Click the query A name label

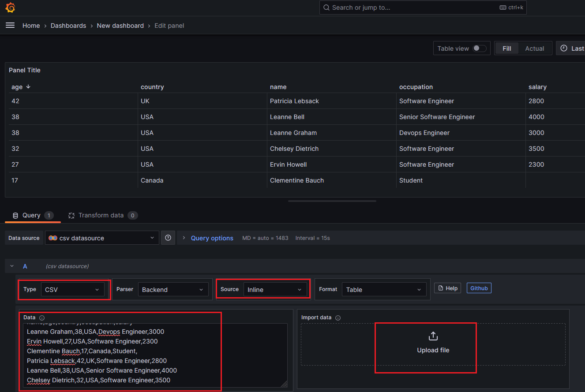pos(25,266)
